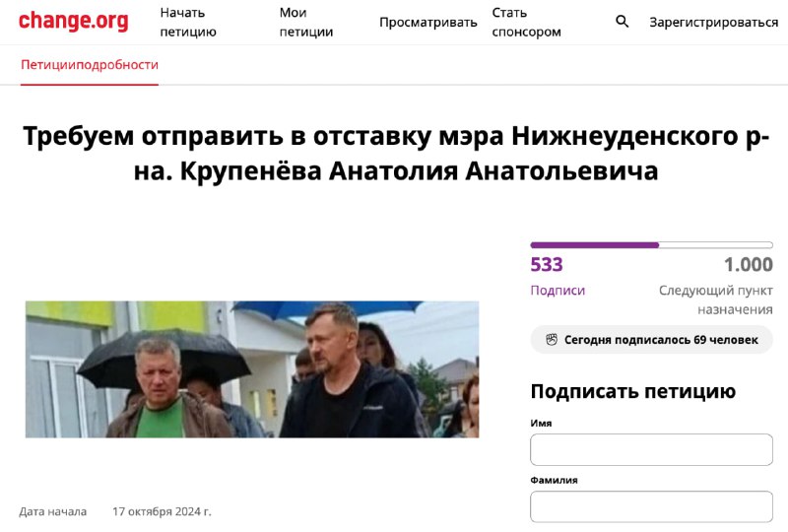Focus the Имя input field
788x532 pixels.
coord(651,449)
